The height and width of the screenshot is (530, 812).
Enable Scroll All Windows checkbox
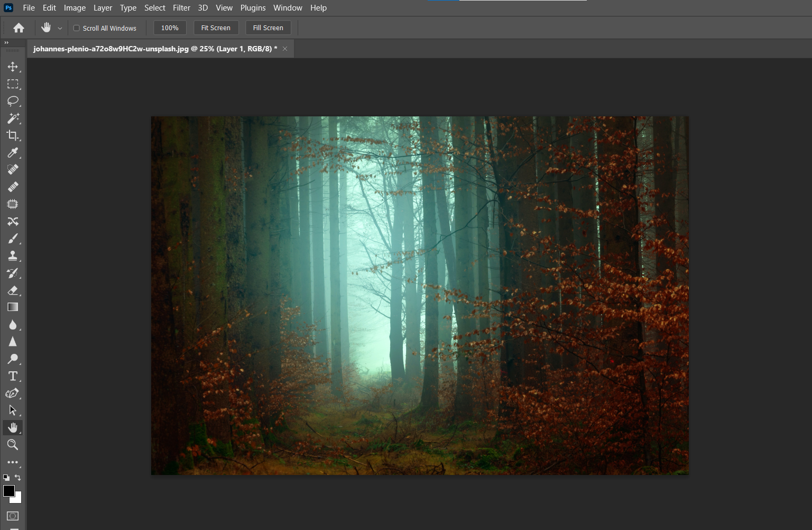pyautogui.click(x=77, y=28)
